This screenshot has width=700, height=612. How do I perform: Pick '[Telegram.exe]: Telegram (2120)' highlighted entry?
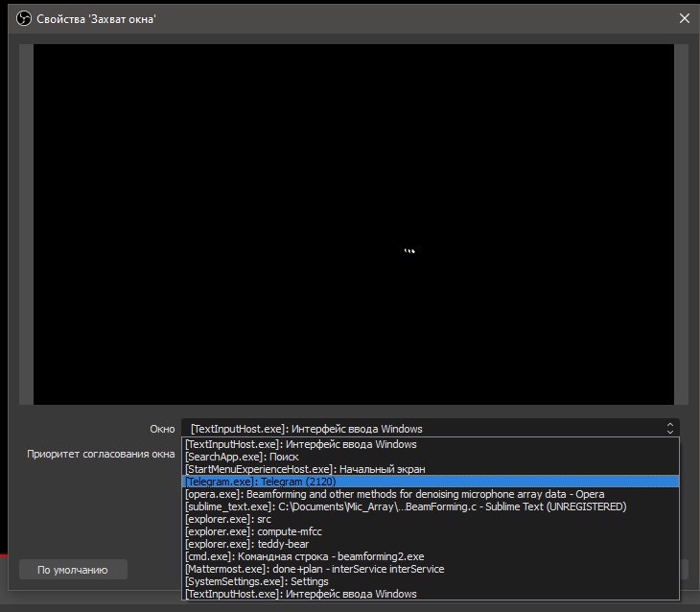(431, 482)
